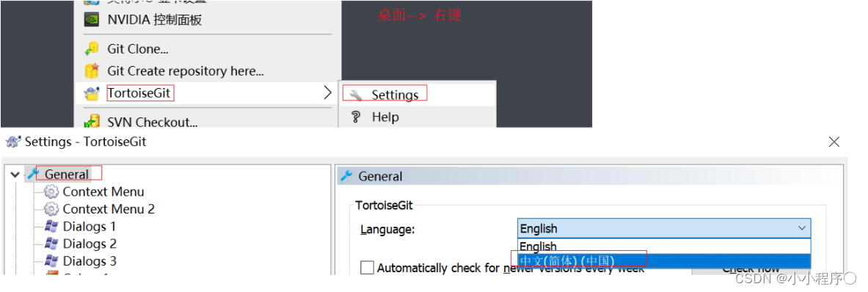Select General in the settings tree
Viewport: 868px width, 292px height.
pyautogui.click(x=67, y=174)
